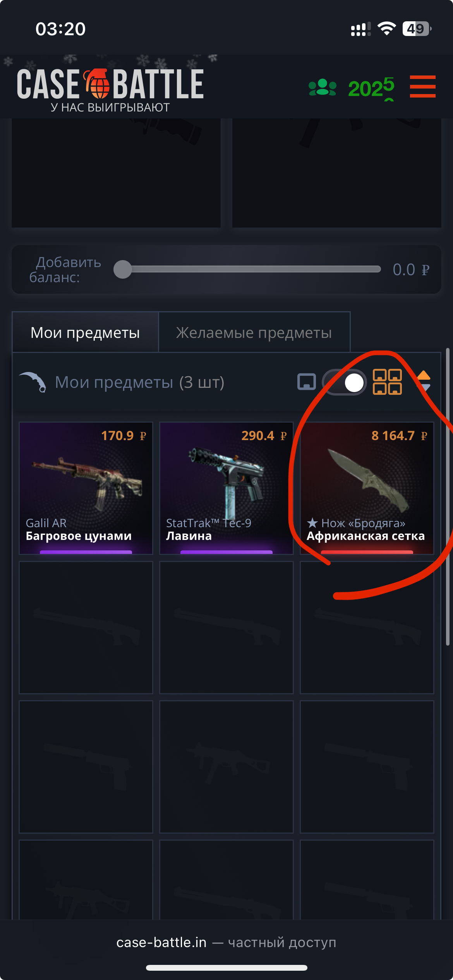Screen dimensions: 453x980
Task: Tap the battery indicator showing 49
Action: [417, 29]
